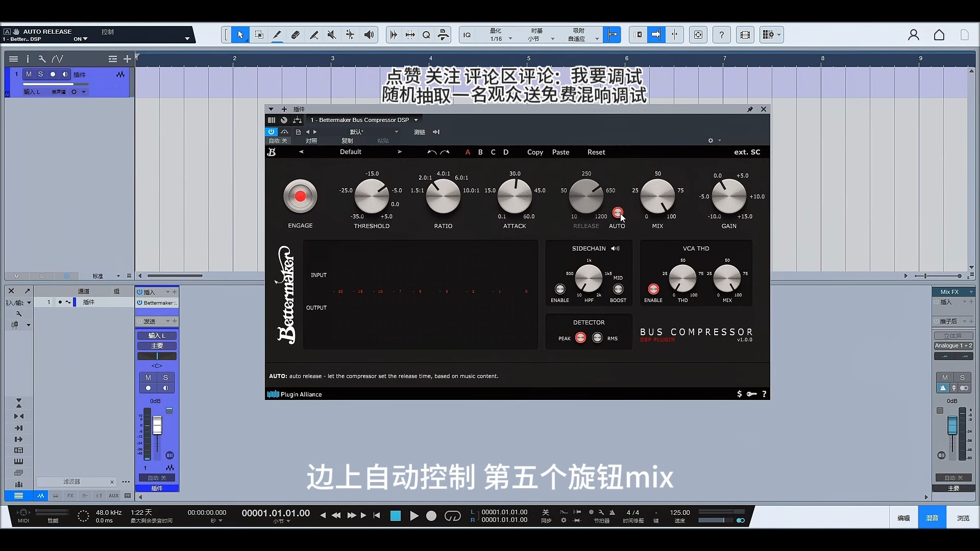The height and width of the screenshot is (551, 980).
Task: Select the Arrow tool in toolbar
Action: [x=240, y=35]
